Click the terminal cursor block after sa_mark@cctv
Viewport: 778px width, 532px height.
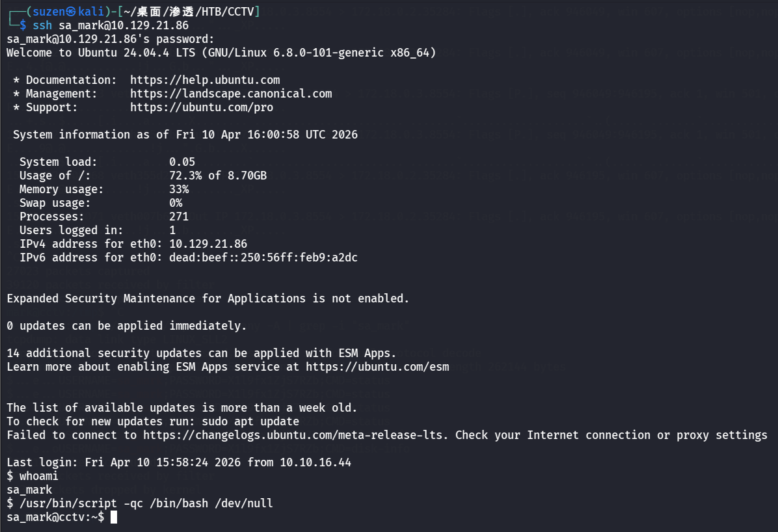114,517
